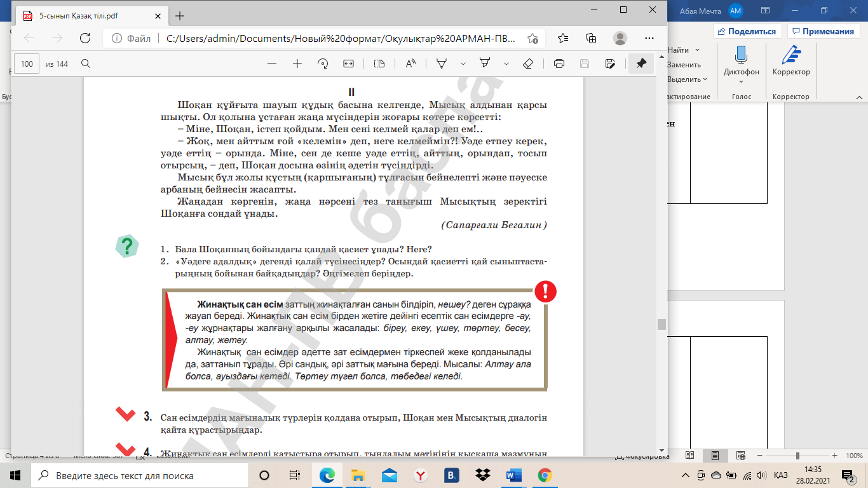Click Word's 100% zoom level
This screenshot has height=488, width=868.
[855, 456]
